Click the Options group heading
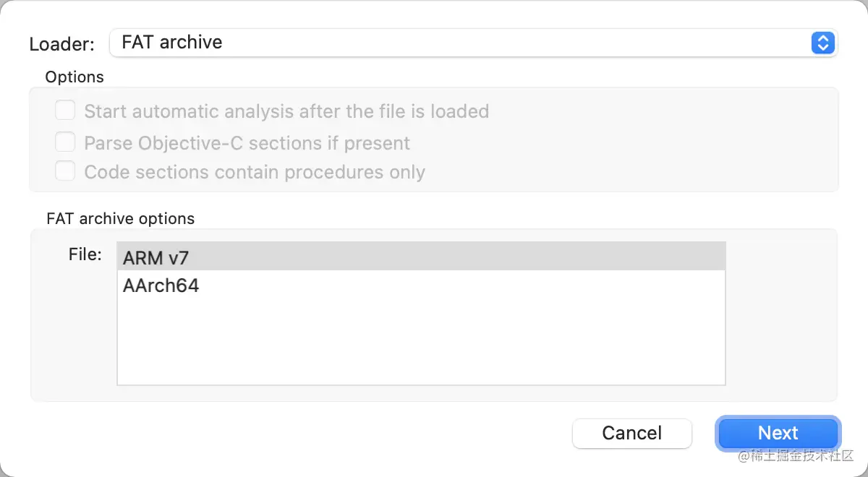 [75, 77]
